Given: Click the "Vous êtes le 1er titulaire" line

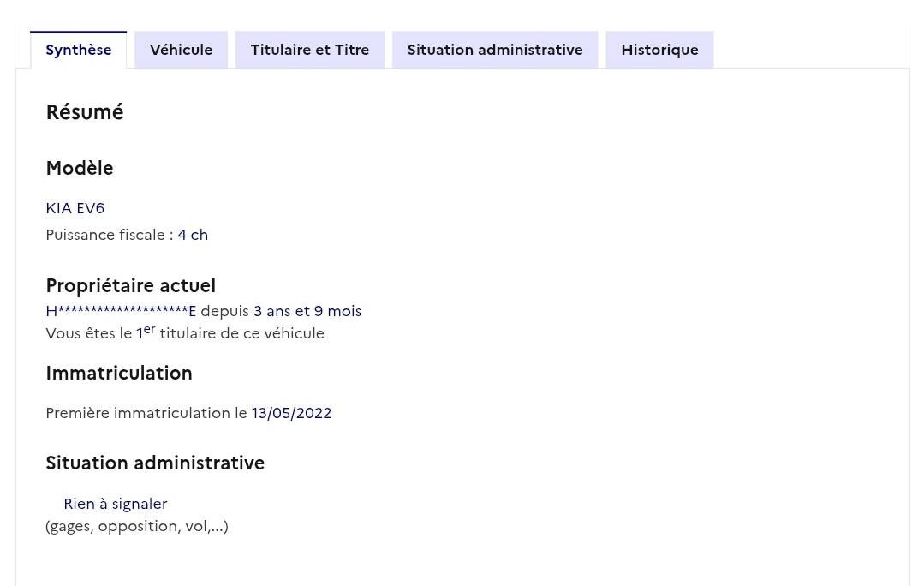Looking at the screenshot, I should pos(185,333).
